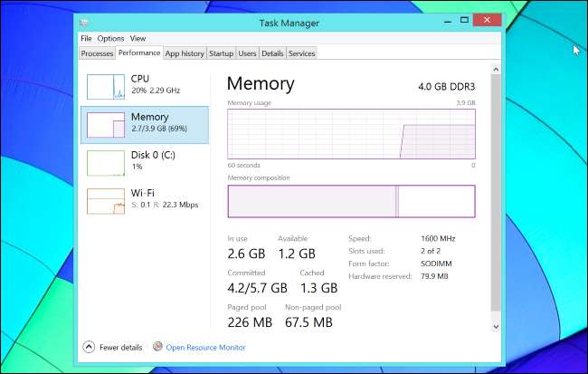588x374 pixels.
Task: Select the Disk 0 (C:) graph thumbnail
Action: tap(106, 162)
